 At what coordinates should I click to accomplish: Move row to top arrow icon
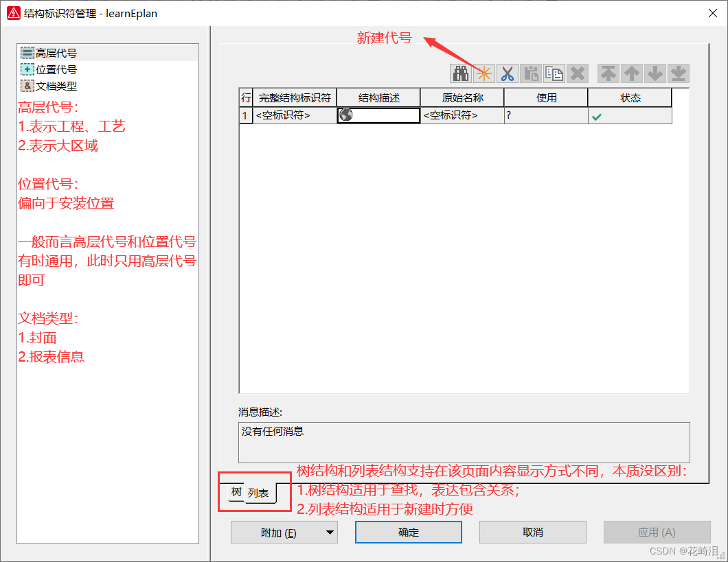pos(608,73)
